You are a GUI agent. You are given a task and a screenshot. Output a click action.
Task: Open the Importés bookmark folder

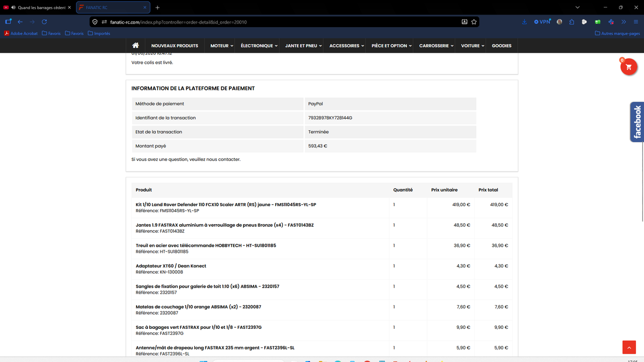click(x=99, y=33)
